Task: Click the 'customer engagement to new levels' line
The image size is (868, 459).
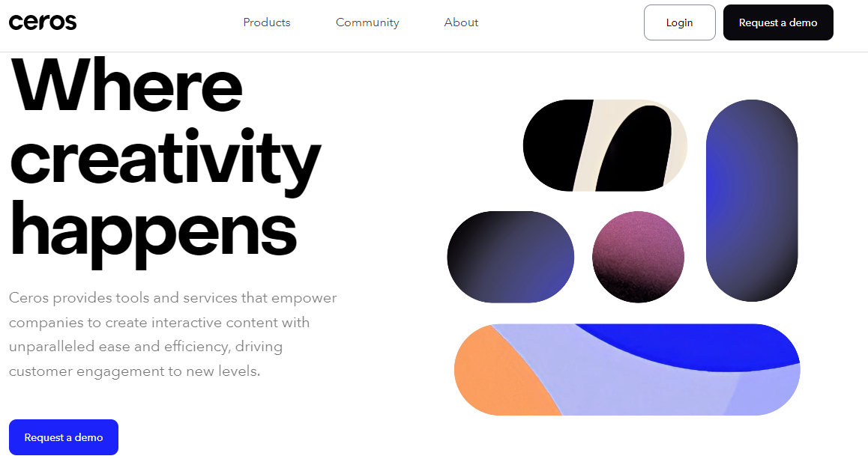Action: pyautogui.click(x=134, y=371)
